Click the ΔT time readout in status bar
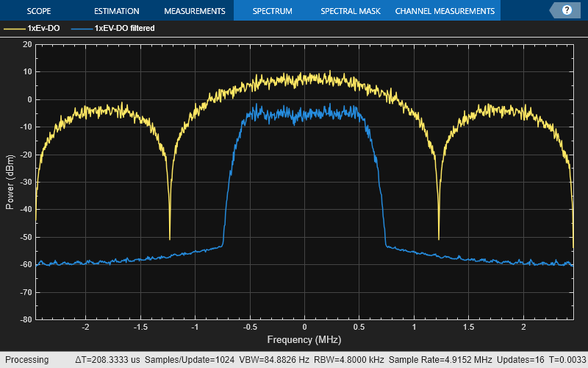588x368 pixels. 106,360
